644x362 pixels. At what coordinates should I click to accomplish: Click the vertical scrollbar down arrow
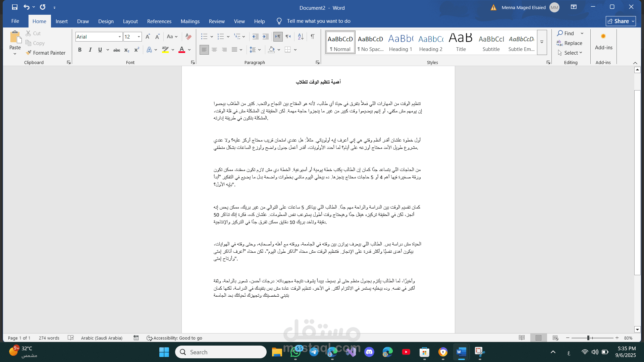[637, 329]
